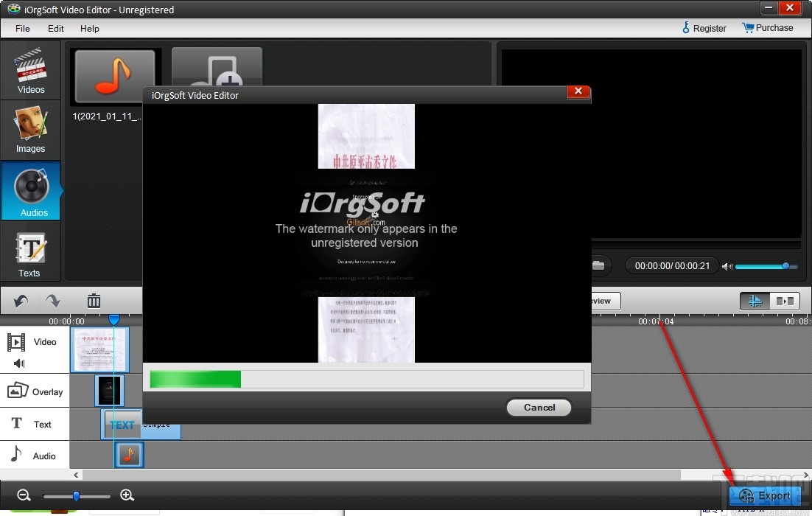The image size is (812, 516).
Task: Click the trash delete icon above the timeline
Action: pos(93,301)
